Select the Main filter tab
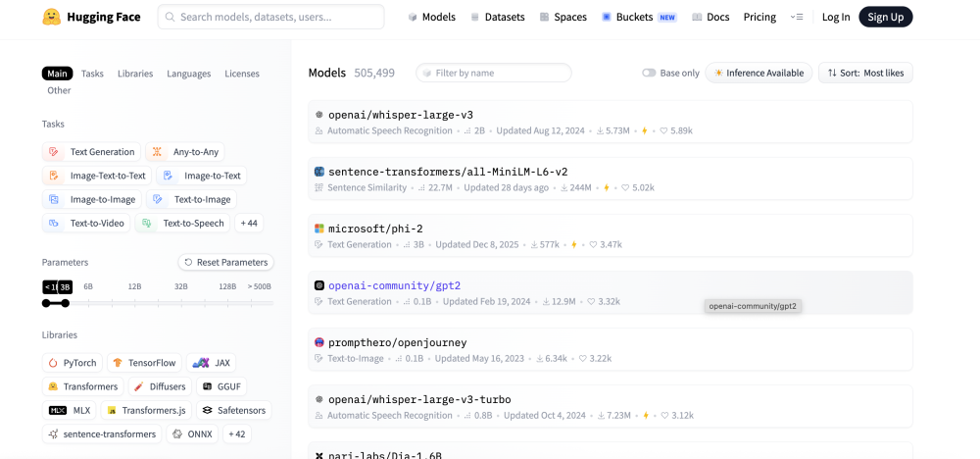This screenshot has height=459, width=980. (58, 74)
